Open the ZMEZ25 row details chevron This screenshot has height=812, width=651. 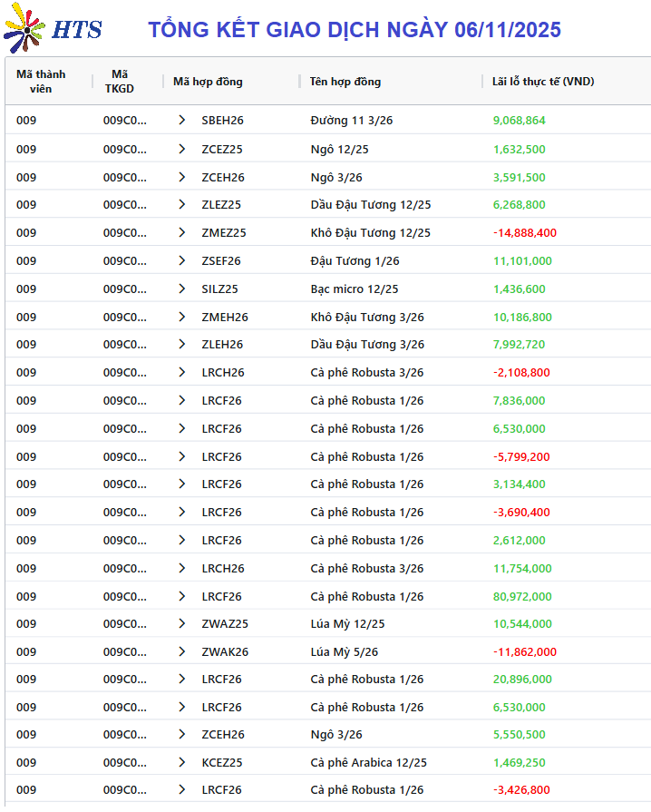181,233
